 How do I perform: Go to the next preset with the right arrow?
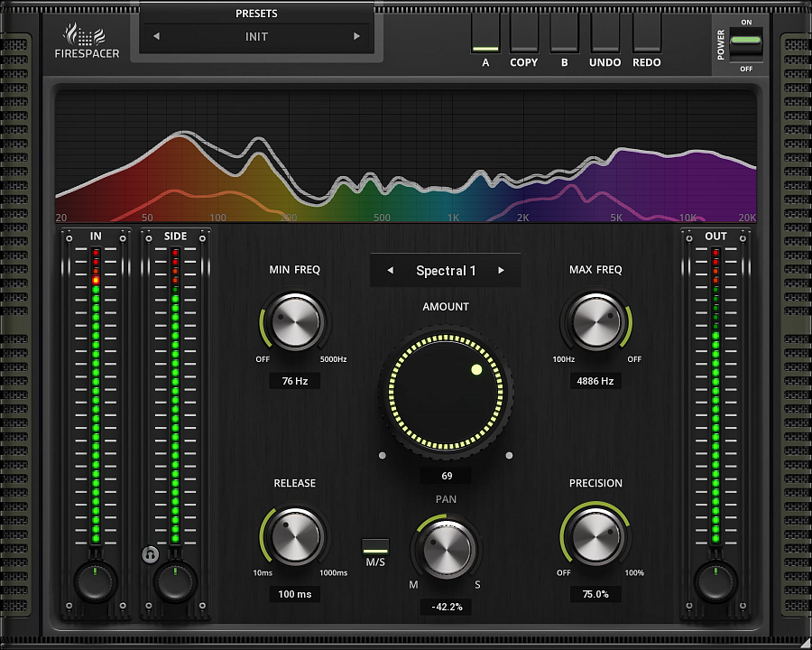(x=357, y=37)
